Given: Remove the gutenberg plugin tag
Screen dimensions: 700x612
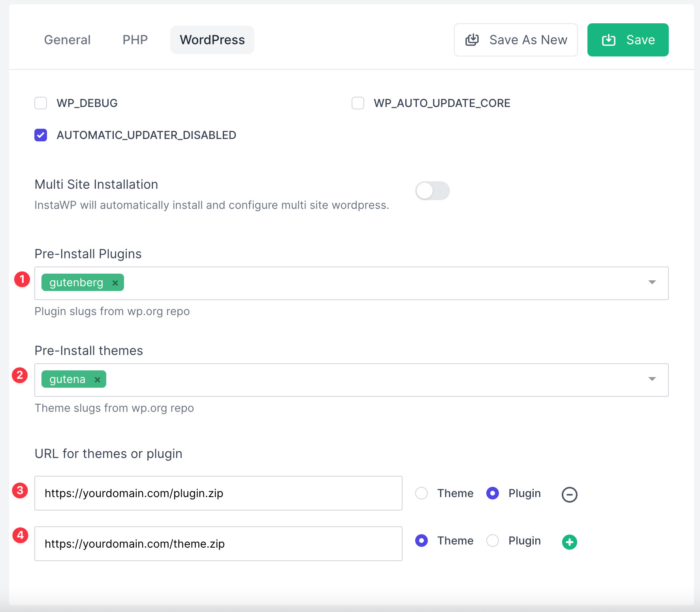Looking at the screenshot, I should point(115,283).
